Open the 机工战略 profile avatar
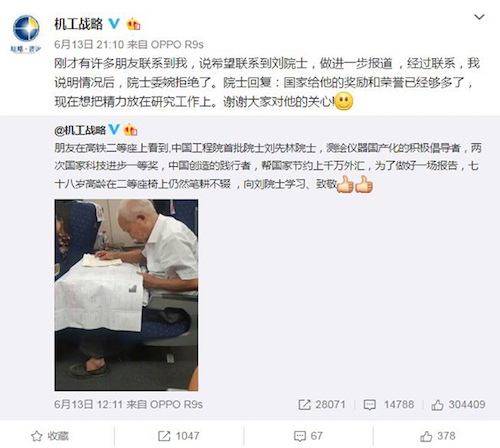This screenshot has height=448, width=500. point(26,33)
